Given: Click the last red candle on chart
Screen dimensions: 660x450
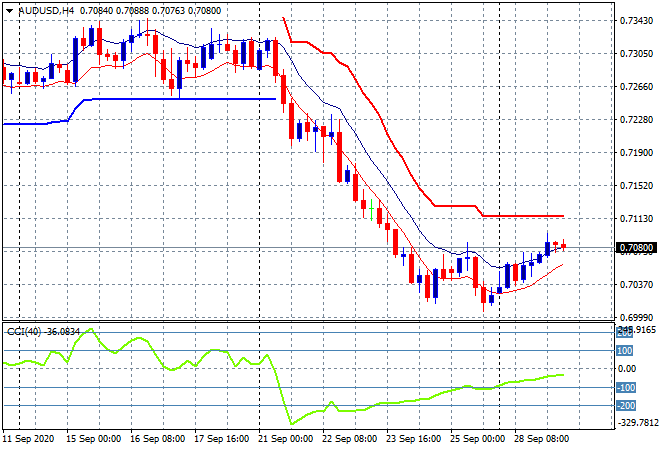Looking at the screenshot, I should (x=564, y=245).
